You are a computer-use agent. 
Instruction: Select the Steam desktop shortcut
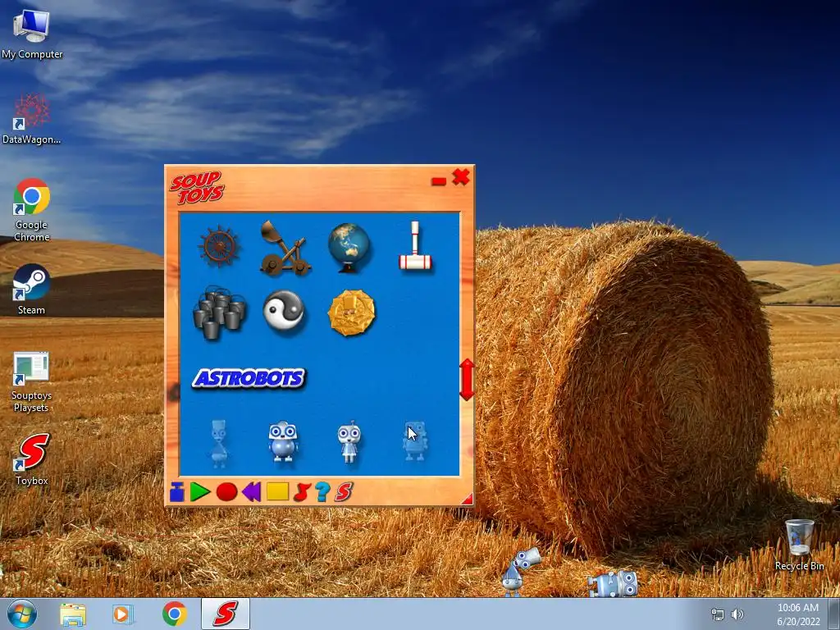coord(32,290)
